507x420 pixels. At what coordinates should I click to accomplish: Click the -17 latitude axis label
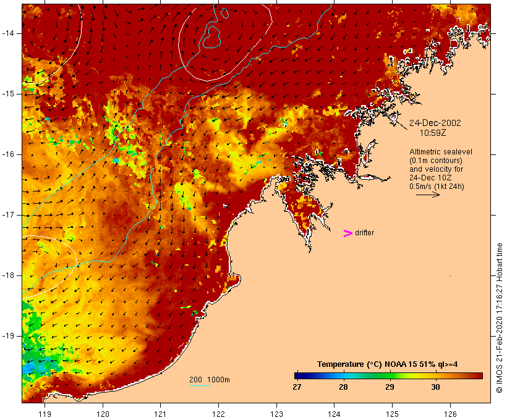(8, 215)
